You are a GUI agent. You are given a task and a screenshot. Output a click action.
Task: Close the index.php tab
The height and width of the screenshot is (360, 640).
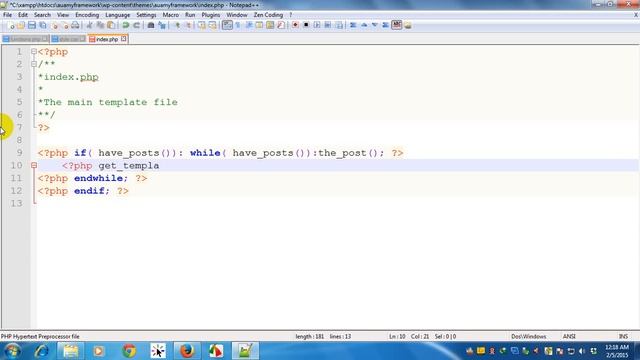coord(124,39)
